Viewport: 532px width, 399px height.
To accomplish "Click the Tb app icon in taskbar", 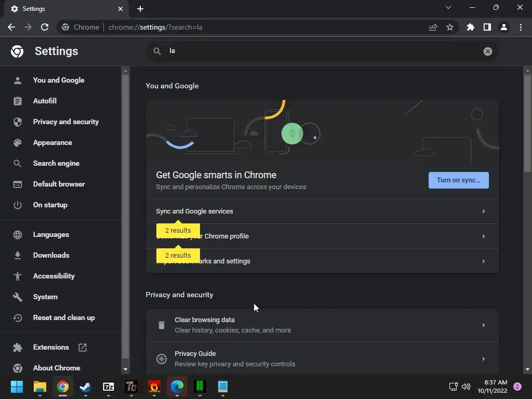I will click(x=131, y=387).
